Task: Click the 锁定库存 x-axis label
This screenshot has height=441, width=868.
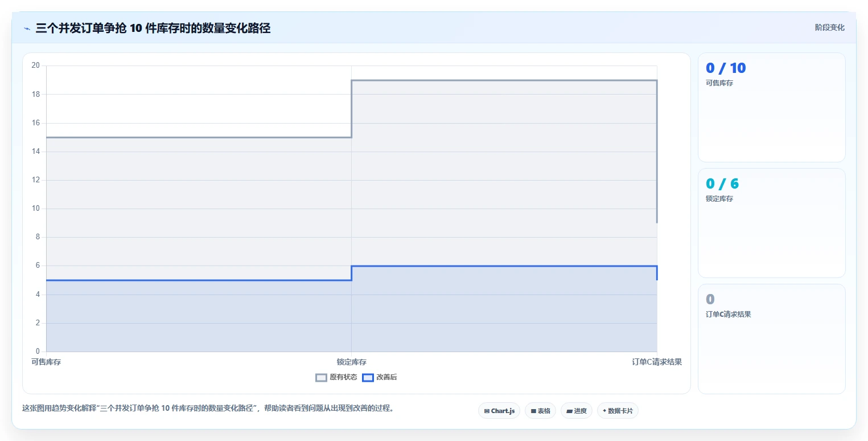Action: point(351,362)
